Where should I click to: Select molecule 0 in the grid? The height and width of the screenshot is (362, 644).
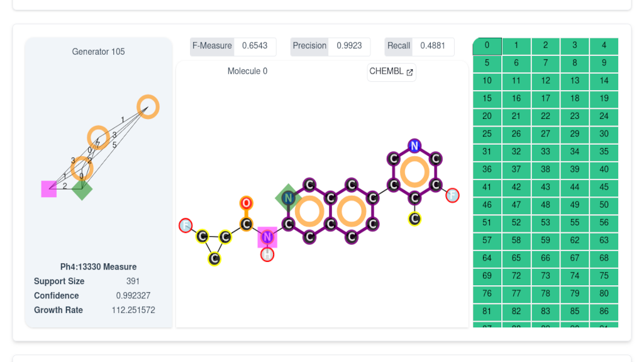coord(487,45)
